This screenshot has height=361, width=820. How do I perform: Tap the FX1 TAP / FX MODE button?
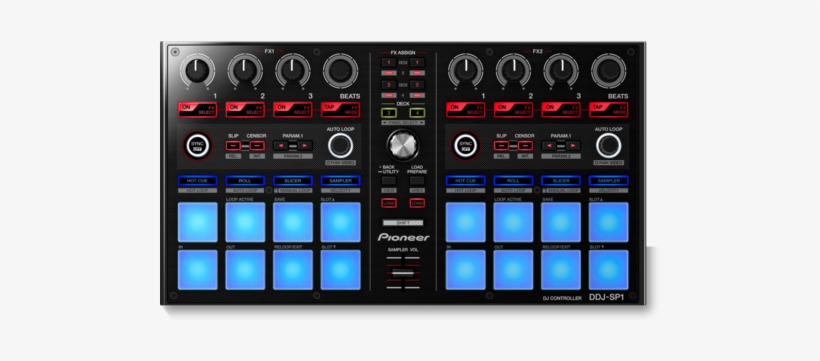340,110
